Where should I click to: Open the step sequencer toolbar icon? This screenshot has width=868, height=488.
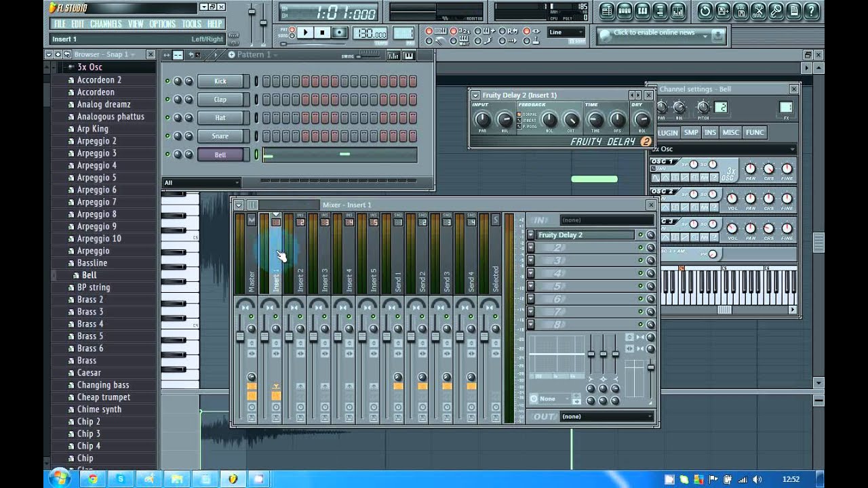pyautogui.click(x=625, y=11)
